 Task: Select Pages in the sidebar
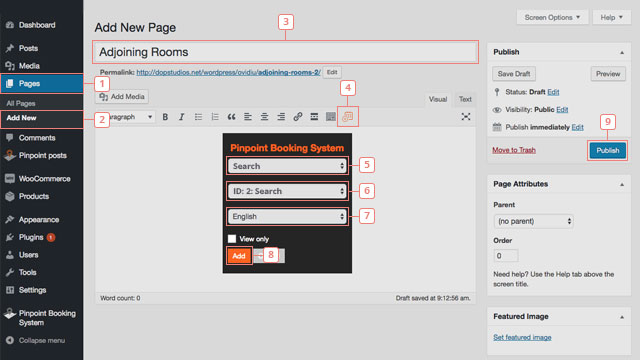tap(41, 84)
